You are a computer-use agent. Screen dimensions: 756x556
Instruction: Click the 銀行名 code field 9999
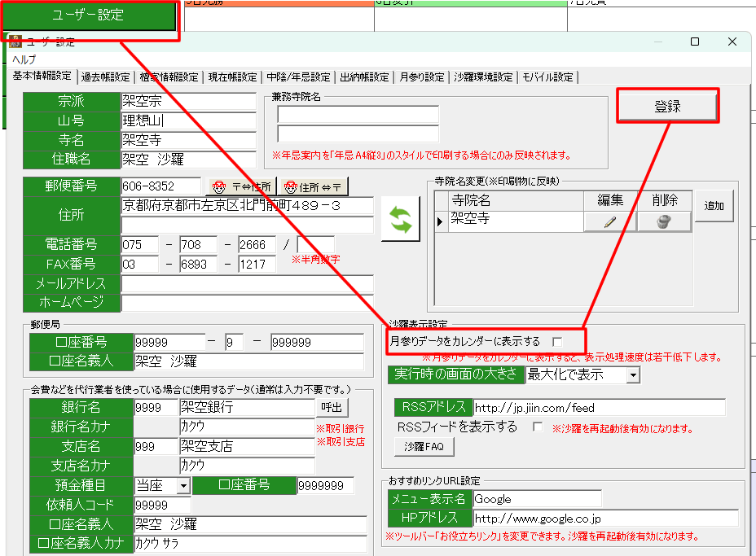click(x=156, y=408)
